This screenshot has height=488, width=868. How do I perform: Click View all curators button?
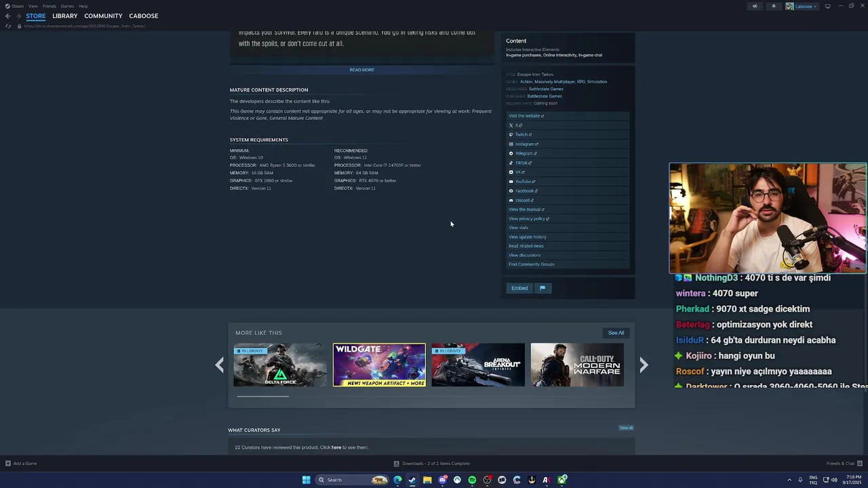[626, 428]
